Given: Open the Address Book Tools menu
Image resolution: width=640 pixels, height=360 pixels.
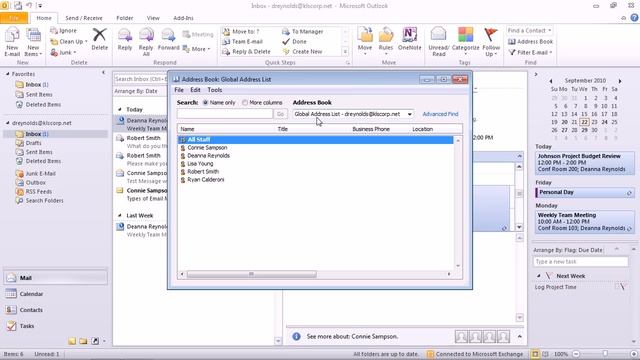Looking at the screenshot, I should (x=214, y=90).
